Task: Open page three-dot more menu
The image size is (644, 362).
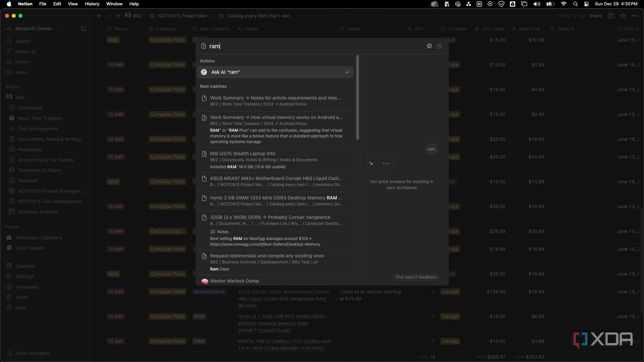Action: coord(635,16)
